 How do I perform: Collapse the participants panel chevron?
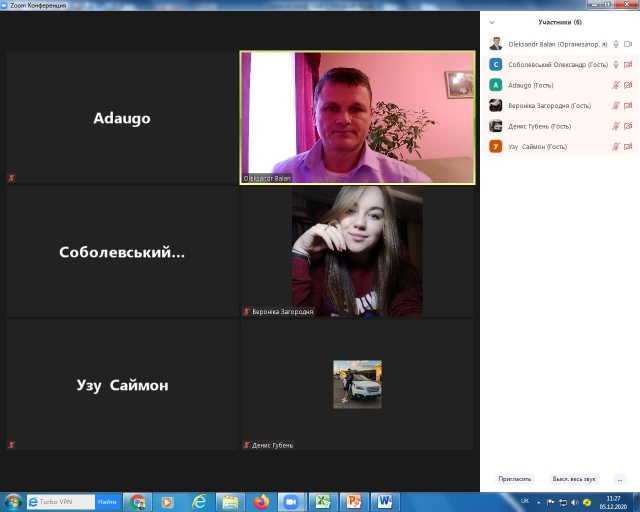click(x=492, y=22)
